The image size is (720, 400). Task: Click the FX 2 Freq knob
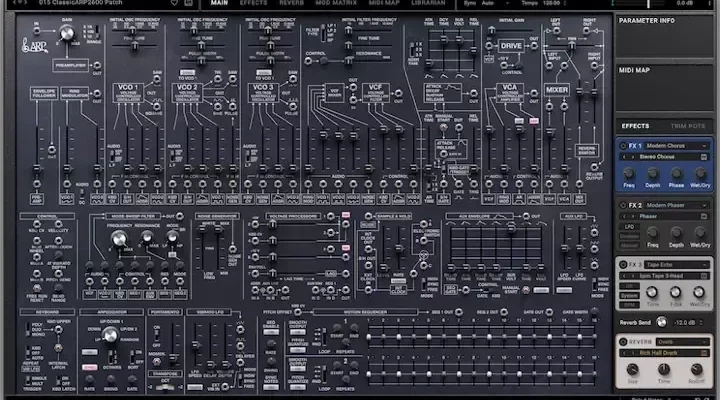[652, 233]
